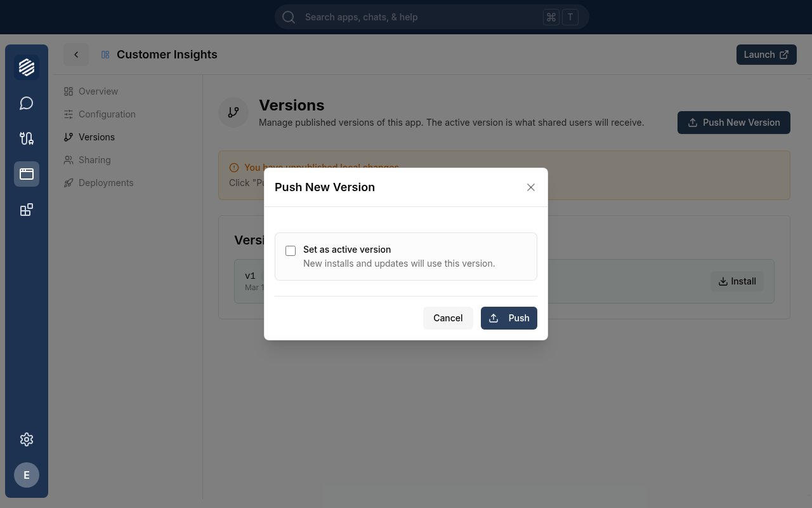The height and width of the screenshot is (508, 812).
Task: Click the magnifier icon in search bar
Action: point(289,17)
